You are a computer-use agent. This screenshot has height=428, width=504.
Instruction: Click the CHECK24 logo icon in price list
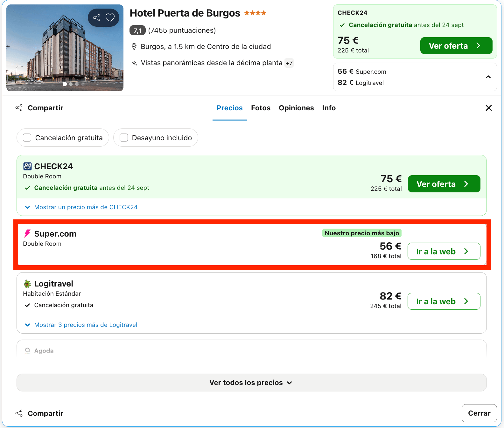point(27,166)
